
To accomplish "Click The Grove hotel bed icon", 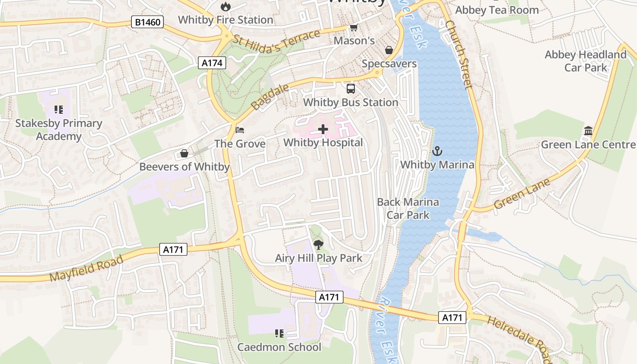I will pos(240,130).
